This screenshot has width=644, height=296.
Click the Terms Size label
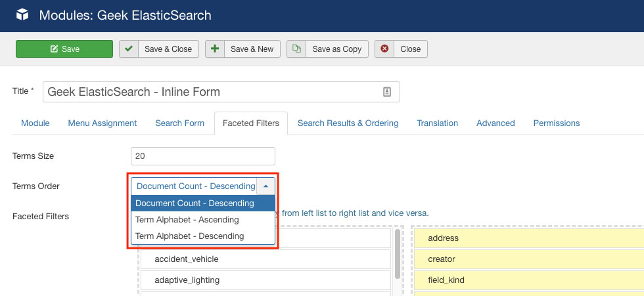[34, 156]
